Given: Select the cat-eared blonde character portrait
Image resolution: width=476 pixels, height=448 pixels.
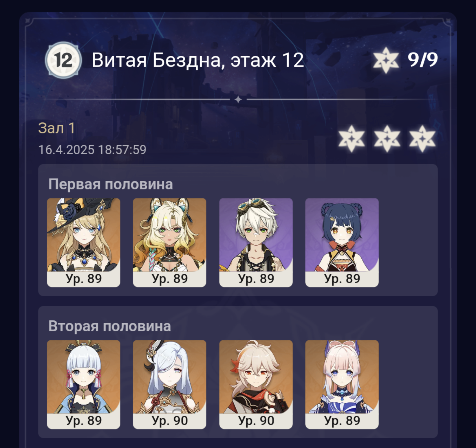Looking at the screenshot, I should coord(169,243).
